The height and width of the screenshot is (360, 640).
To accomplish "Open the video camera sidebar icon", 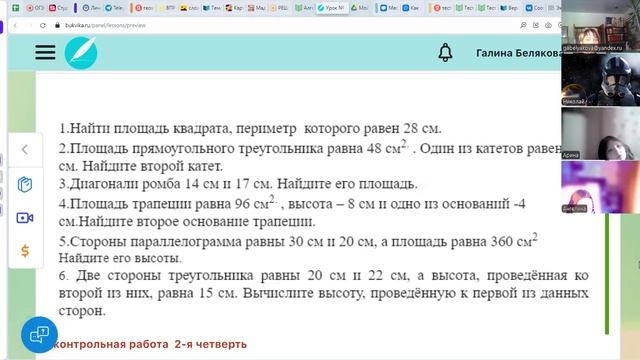I will pyautogui.click(x=25, y=218).
